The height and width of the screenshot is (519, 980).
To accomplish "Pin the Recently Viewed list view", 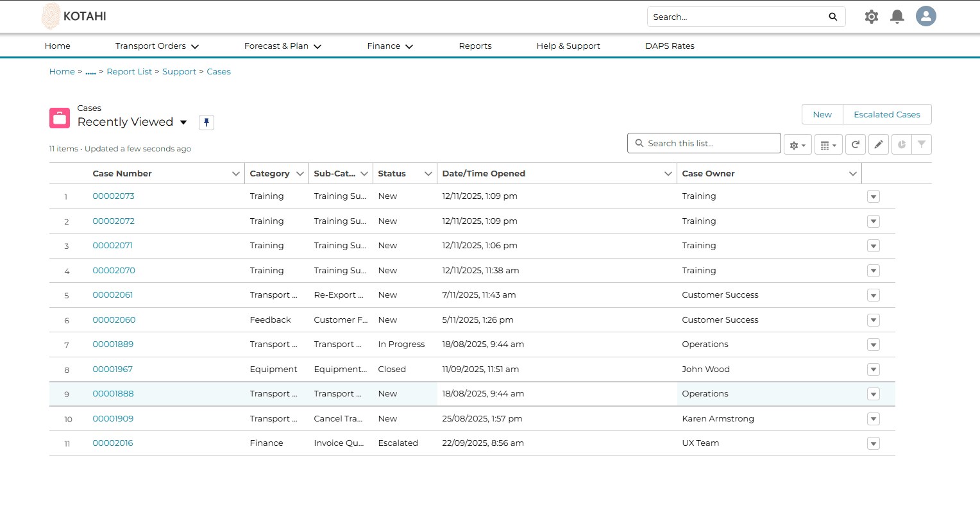I will point(206,122).
